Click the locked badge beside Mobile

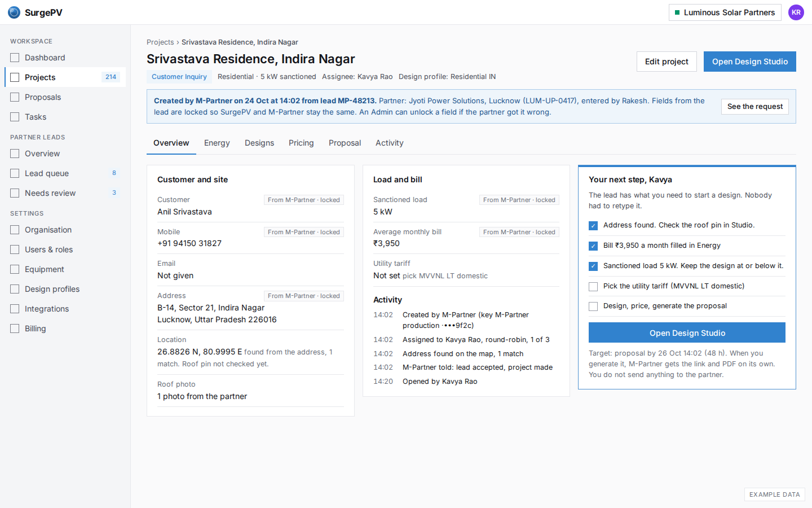pos(304,232)
